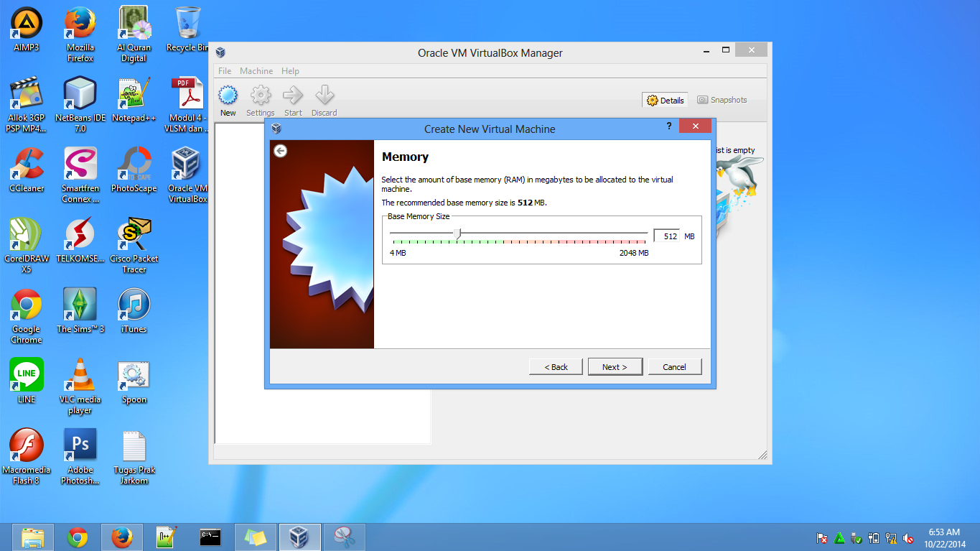The height and width of the screenshot is (551, 980).
Task: Click the < Back button
Action: [x=556, y=366]
